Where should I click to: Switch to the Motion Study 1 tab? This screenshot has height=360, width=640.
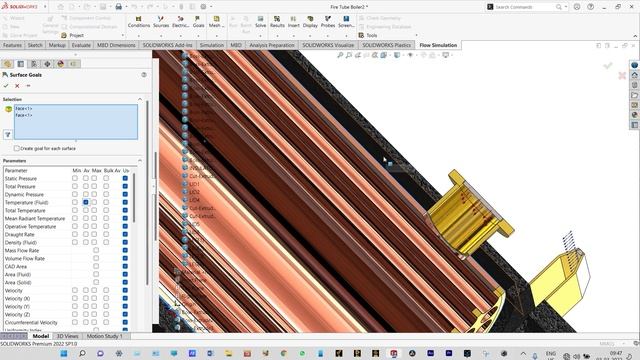point(104,336)
